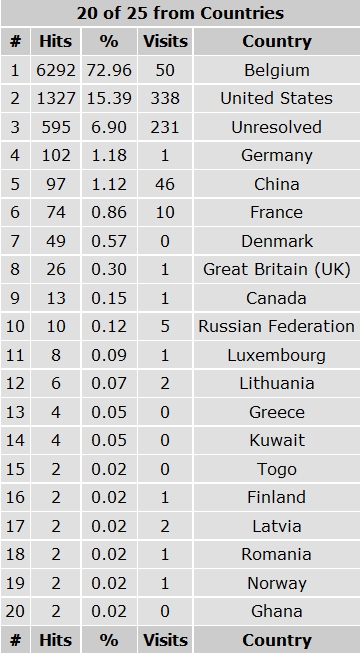
Task: Click the Russian Federation cell
Action: click(x=276, y=326)
